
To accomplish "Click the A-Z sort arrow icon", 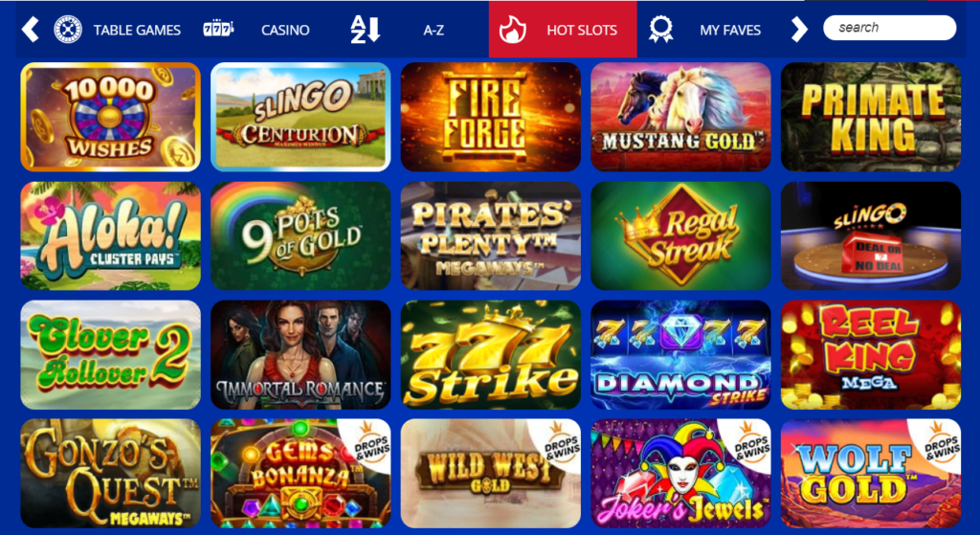I will pos(365,30).
